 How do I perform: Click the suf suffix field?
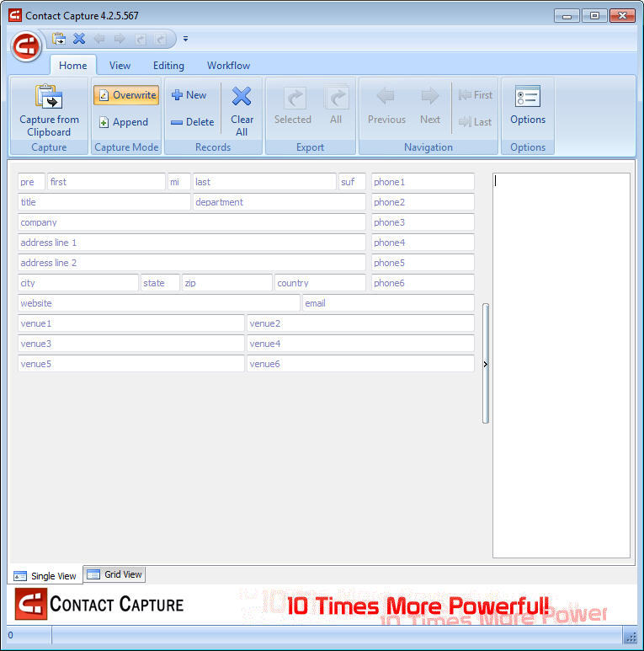[x=352, y=182]
